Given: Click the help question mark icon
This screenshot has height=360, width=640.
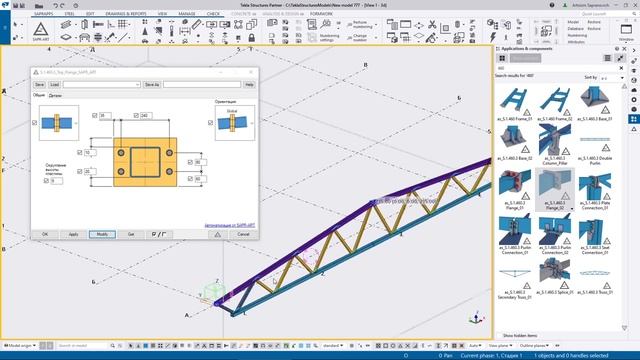Looking at the screenshot, I should (552, 5).
